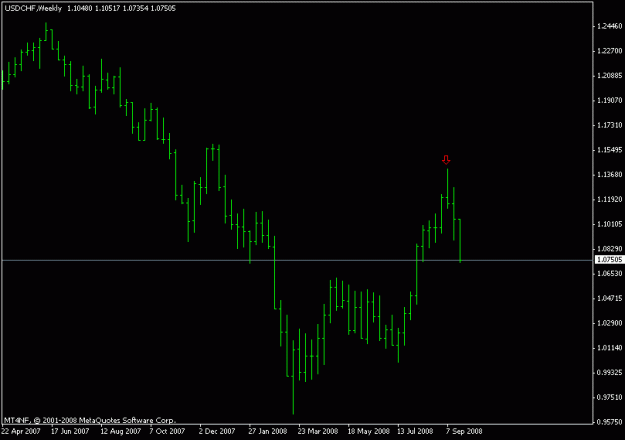This screenshot has height=440, width=625.
Task: Click the 1.17310 price axis label
Action: pos(609,125)
